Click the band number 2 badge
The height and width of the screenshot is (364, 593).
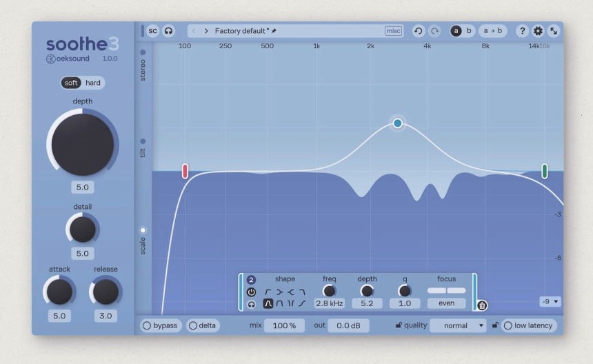click(251, 280)
